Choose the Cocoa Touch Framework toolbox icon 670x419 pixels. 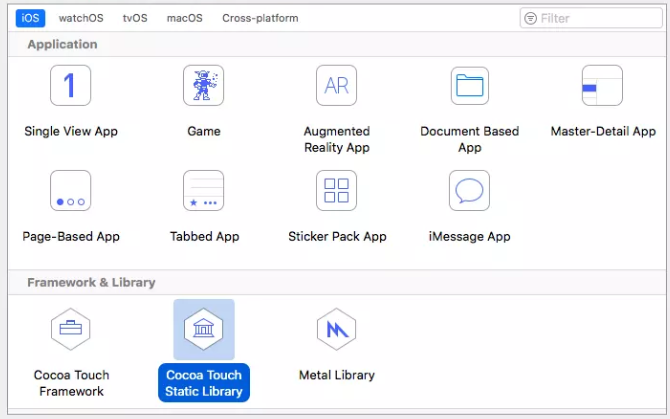coord(71,329)
